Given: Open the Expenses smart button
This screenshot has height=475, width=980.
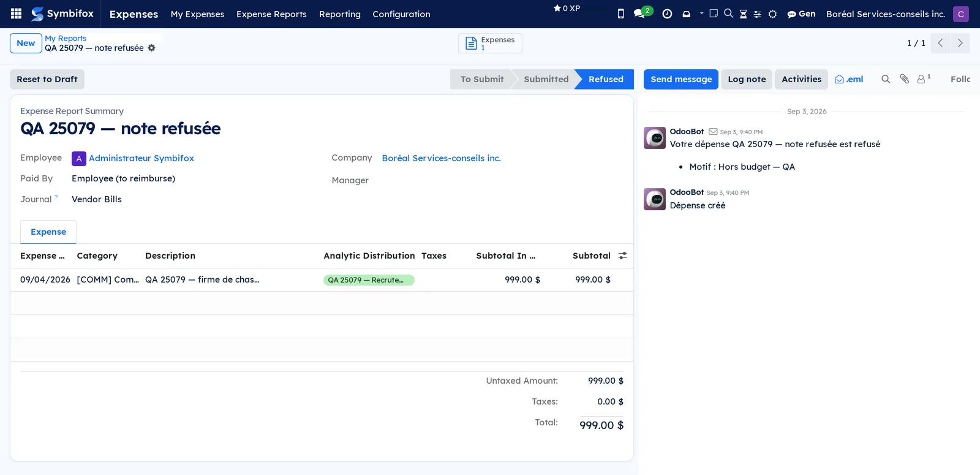Looking at the screenshot, I should coord(490,43).
